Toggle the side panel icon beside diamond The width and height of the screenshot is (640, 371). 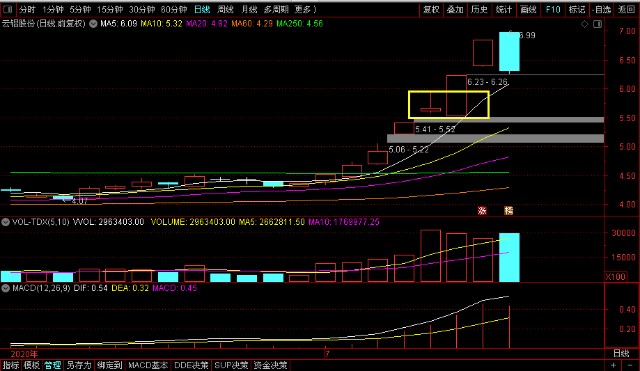pyautogui.click(x=598, y=24)
